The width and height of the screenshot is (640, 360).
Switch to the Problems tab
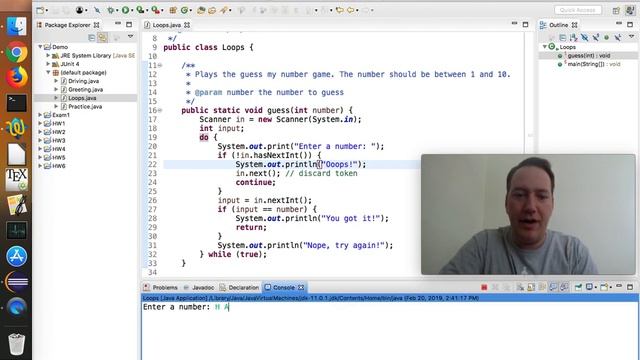pos(161,287)
